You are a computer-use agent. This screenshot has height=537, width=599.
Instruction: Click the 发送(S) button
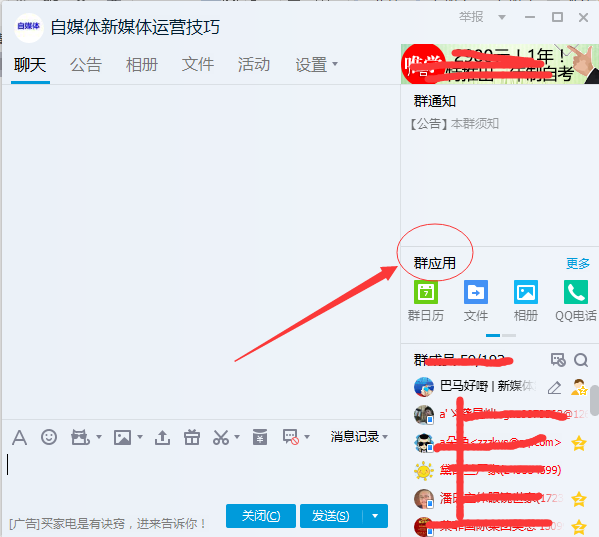click(331, 516)
